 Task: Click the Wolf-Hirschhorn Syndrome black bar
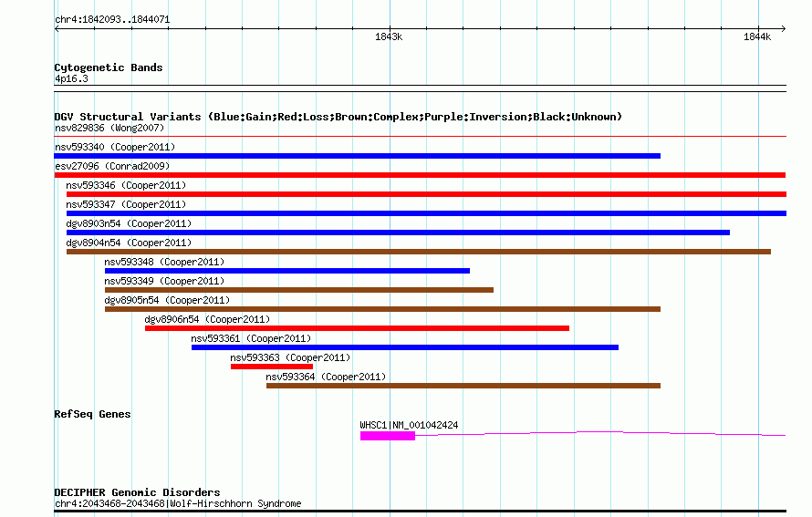[420, 512]
